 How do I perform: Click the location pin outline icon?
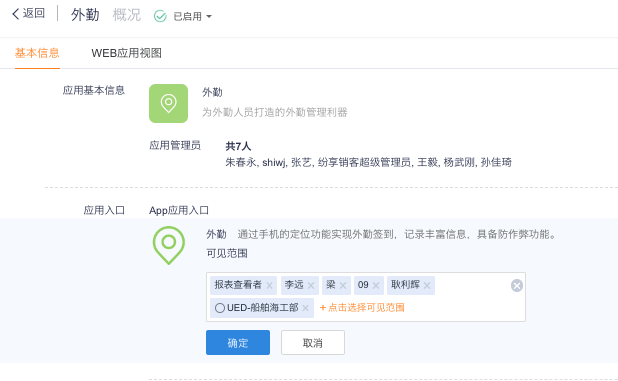click(x=169, y=245)
